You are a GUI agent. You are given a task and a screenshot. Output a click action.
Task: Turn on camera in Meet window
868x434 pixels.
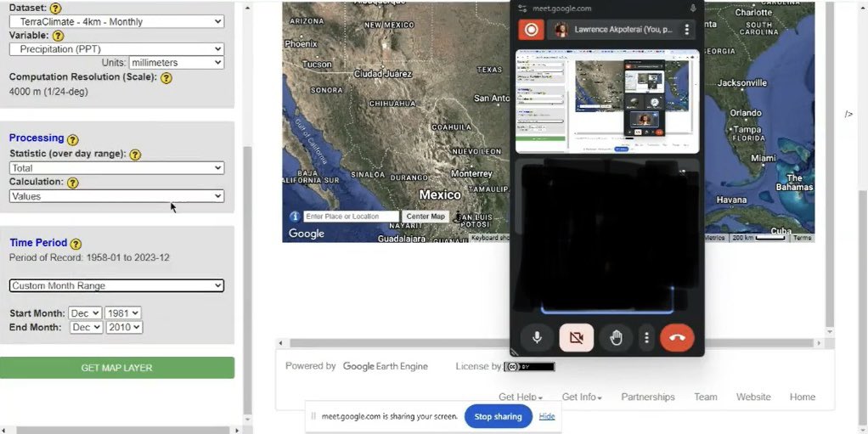click(577, 338)
